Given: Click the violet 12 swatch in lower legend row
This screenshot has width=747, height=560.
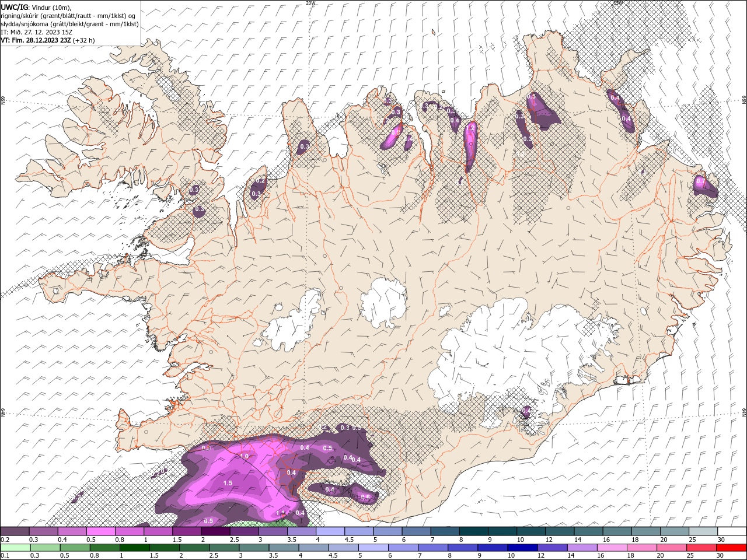Looking at the screenshot, I should [x=552, y=548].
